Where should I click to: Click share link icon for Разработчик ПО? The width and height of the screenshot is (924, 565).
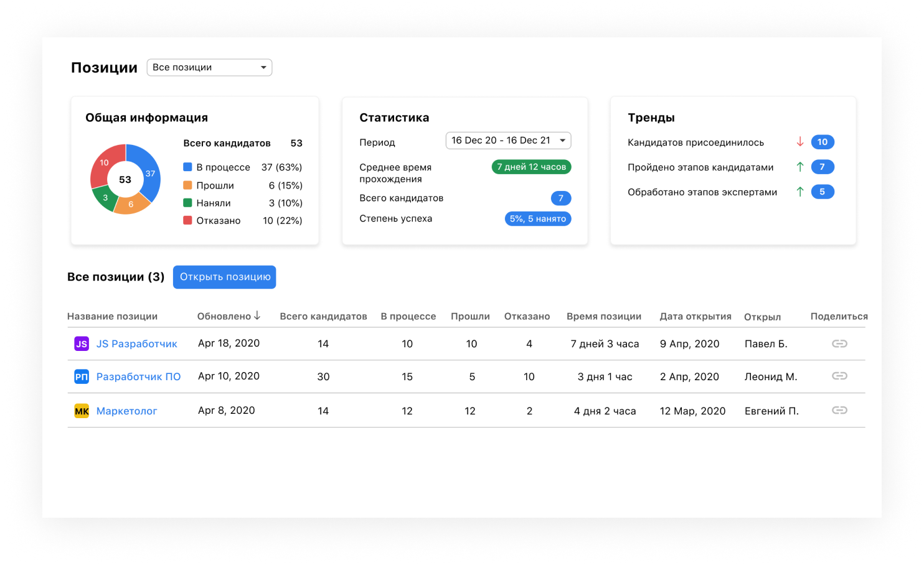(x=839, y=376)
